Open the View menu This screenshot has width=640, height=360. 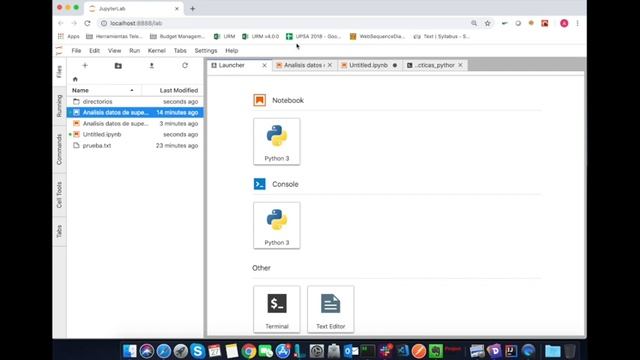[x=114, y=51]
